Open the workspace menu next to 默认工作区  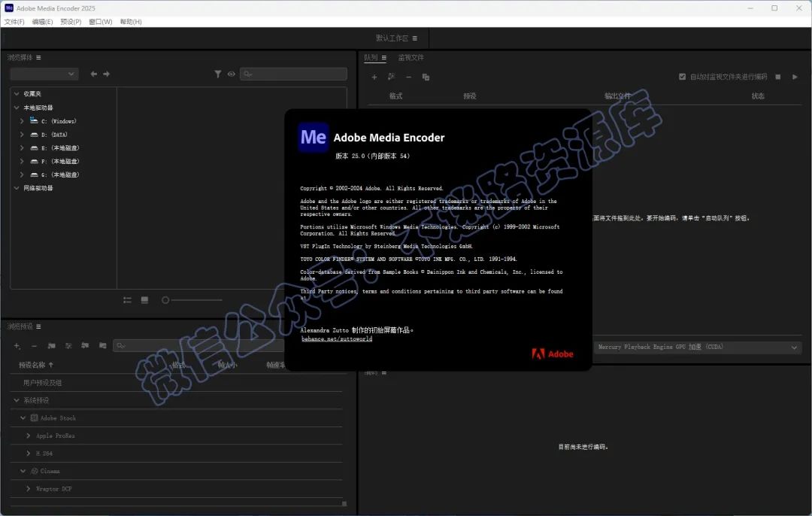click(415, 38)
